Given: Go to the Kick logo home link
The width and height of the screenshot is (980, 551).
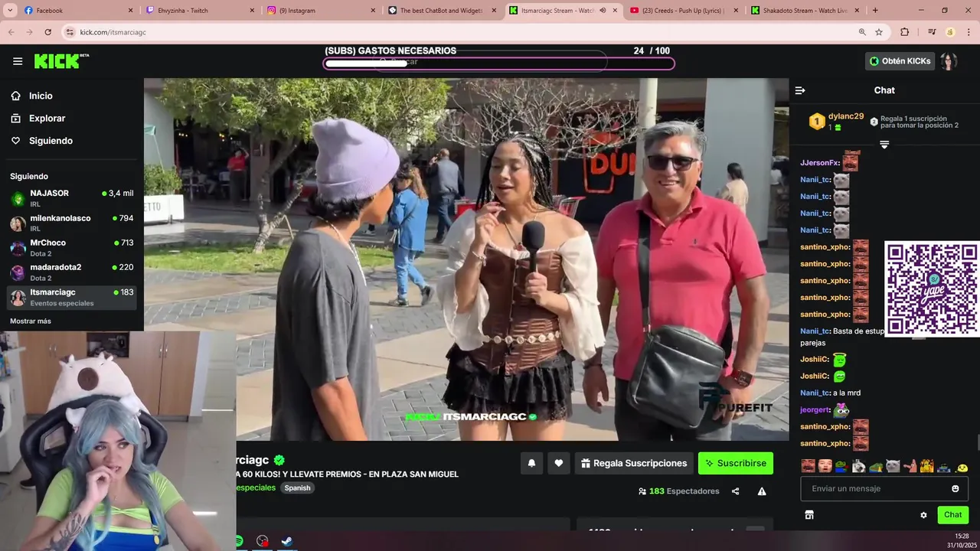Looking at the screenshot, I should coord(61,61).
